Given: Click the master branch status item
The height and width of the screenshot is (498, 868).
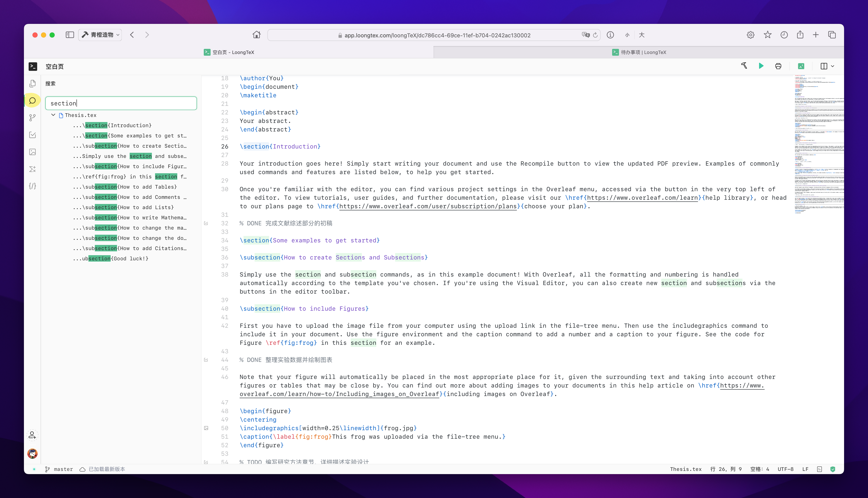Looking at the screenshot, I should (59, 469).
